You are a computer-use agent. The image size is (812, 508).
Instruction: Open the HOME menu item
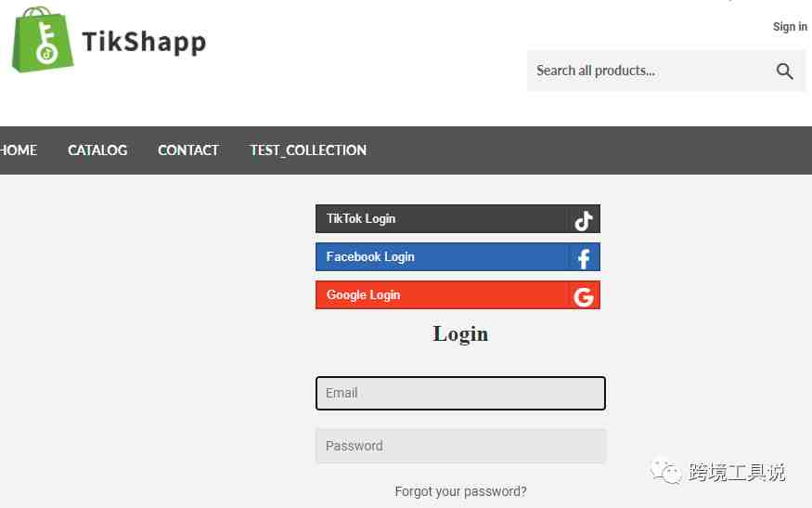[x=19, y=150]
